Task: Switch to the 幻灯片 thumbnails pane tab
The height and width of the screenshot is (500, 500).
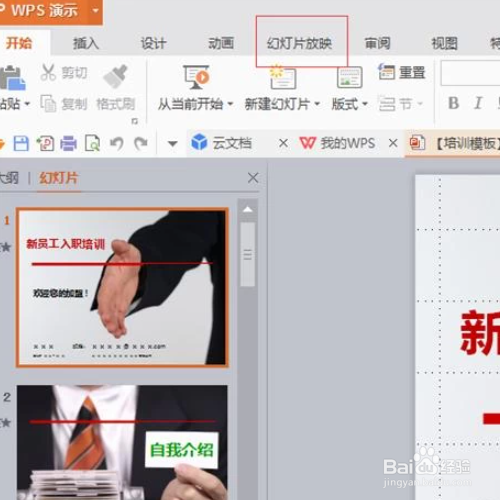Action: pyautogui.click(x=59, y=178)
